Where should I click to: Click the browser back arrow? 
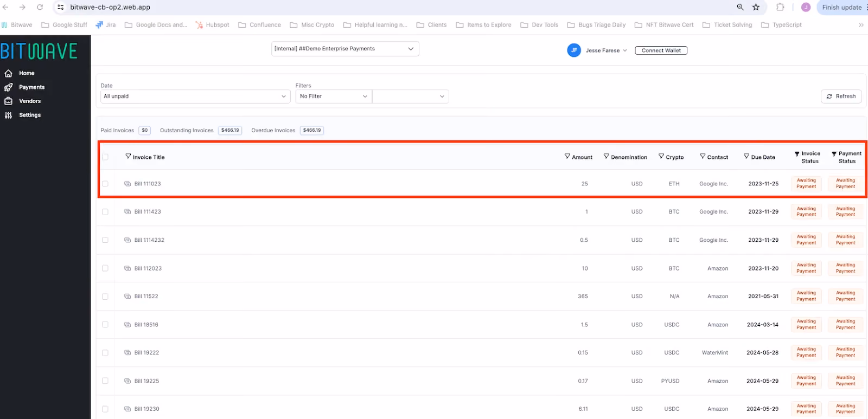pos(5,7)
